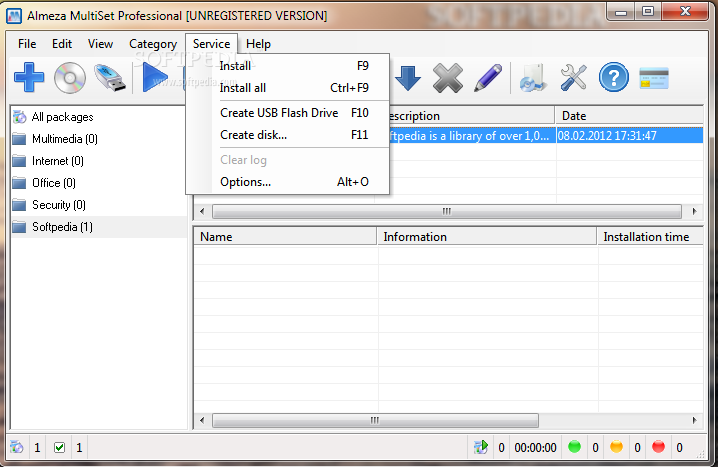The width and height of the screenshot is (718, 467).
Task: Select the Internet (0) category
Action: [x=58, y=161]
